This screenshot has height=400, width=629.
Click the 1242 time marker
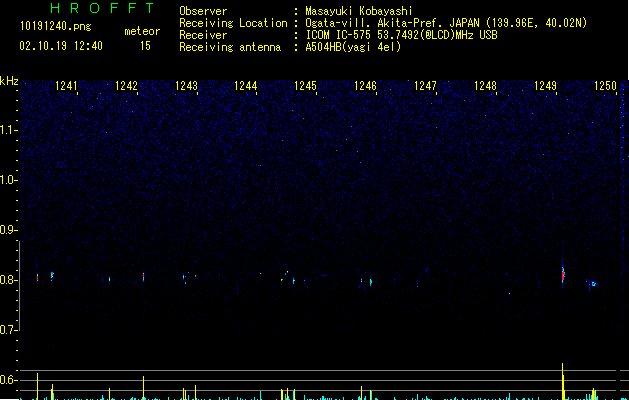(x=126, y=86)
